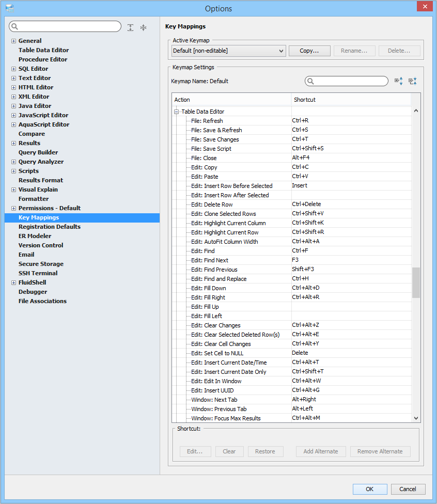Screen dimensions: 437x504
Task: Sort by the Action column header
Action: coord(231,100)
